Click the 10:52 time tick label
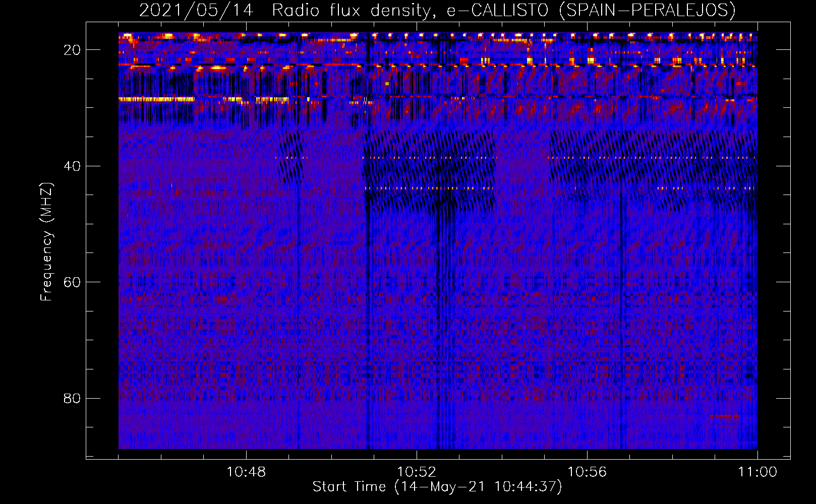This screenshot has height=504, width=816. [417, 472]
